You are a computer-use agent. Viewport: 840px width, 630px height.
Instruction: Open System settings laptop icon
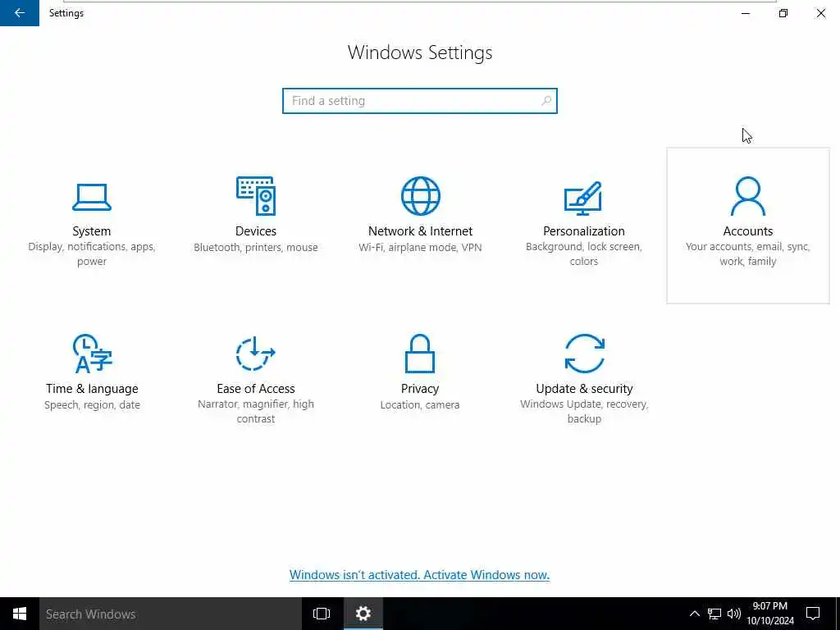pyautogui.click(x=92, y=197)
